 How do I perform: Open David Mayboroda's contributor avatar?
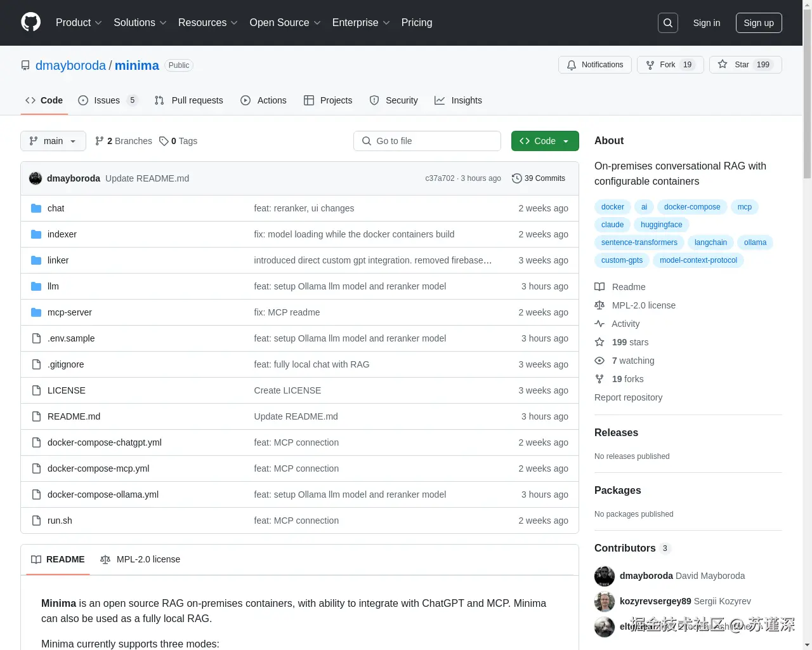605,576
